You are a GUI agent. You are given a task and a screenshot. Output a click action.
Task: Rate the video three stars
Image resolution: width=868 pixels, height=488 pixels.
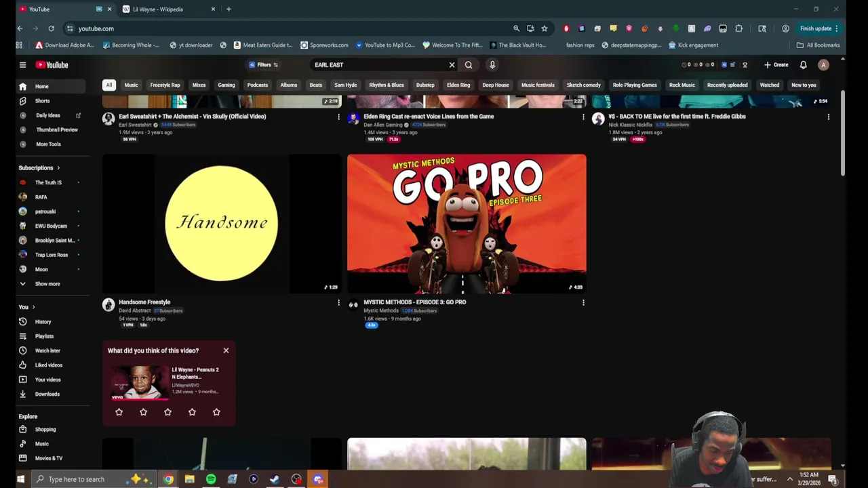(167, 411)
